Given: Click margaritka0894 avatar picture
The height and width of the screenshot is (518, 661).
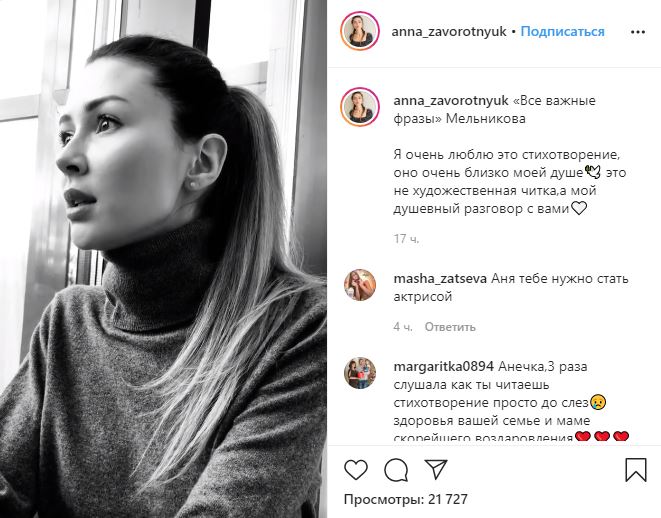Looking at the screenshot, I should point(360,373).
